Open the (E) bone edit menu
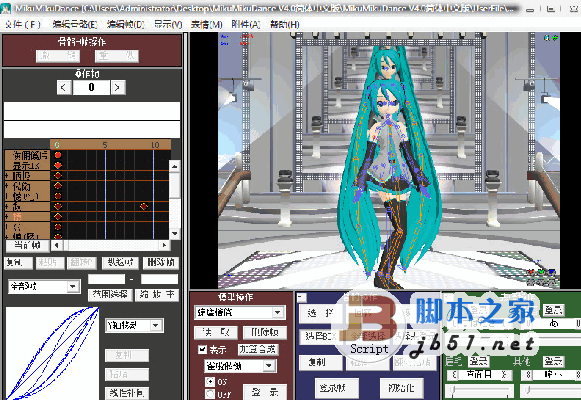The height and width of the screenshot is (400, 581). click(x=75, y=25)
